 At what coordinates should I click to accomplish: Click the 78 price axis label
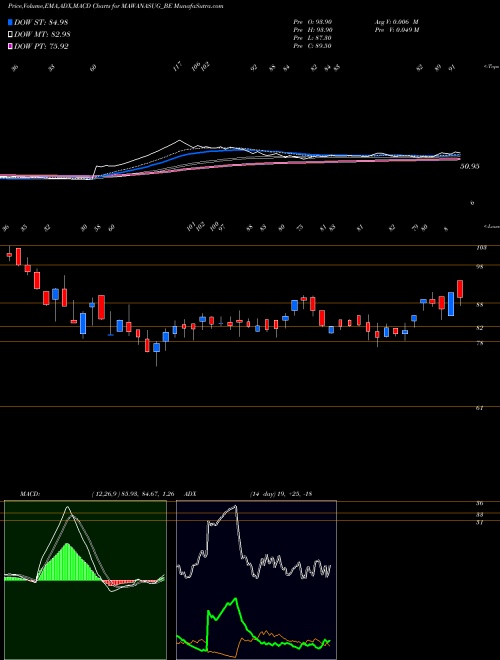pos(479,343)
